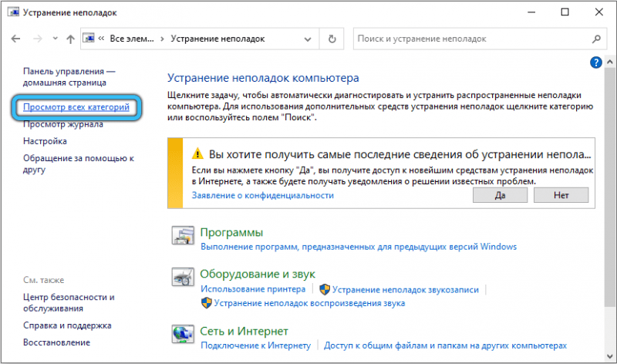Click the yellow warning triangle icon

click(197, 153)
